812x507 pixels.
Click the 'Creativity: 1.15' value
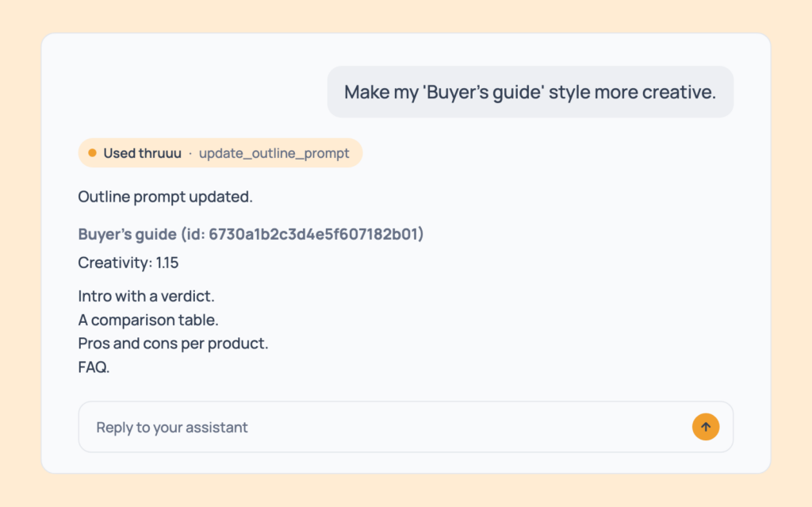128,263
